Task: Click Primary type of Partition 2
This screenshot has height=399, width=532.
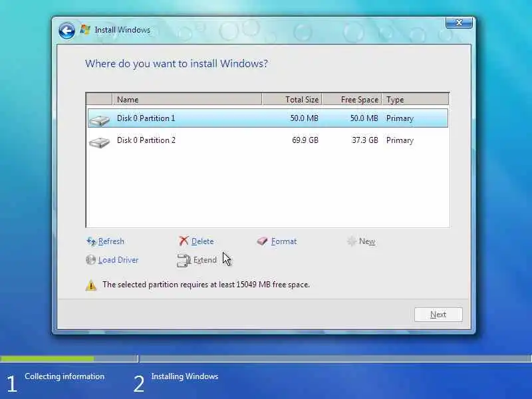Action: (x=400, y=140)
